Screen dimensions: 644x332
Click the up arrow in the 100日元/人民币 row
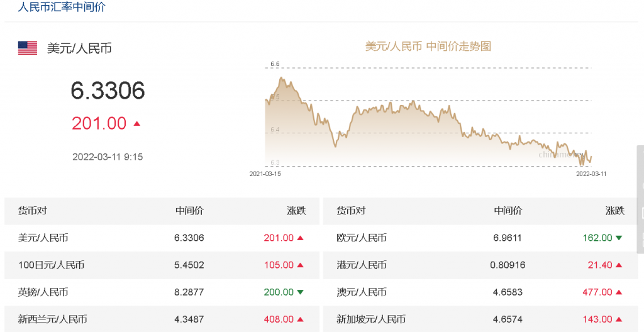coord(301,265)
